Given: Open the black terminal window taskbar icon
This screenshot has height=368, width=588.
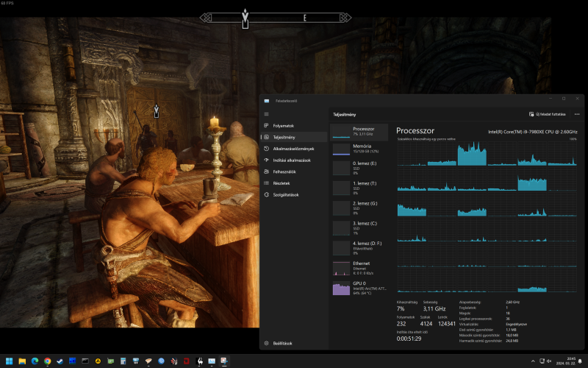Looking at the screenshot, I should [85, 361].
